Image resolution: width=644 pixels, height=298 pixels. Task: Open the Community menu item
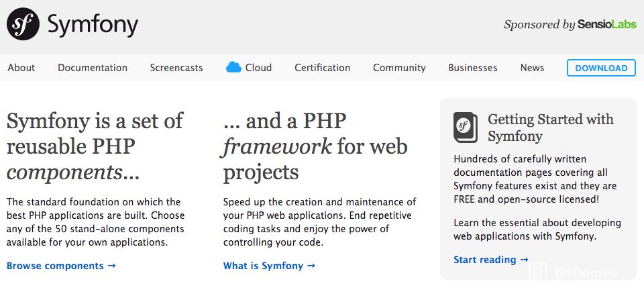click(399, 68)
